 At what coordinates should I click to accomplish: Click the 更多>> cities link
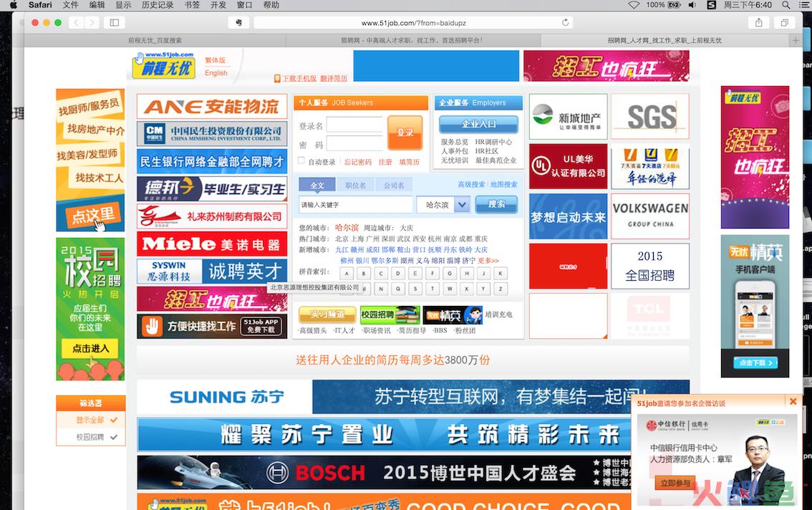pyautogui.click(x=488, y=261)
